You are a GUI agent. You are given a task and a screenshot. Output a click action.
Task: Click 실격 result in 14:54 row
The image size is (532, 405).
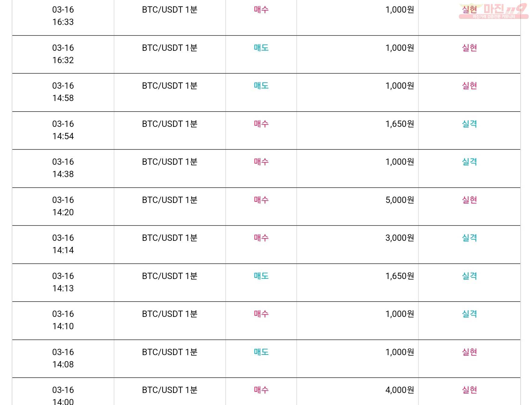(469, 124)
